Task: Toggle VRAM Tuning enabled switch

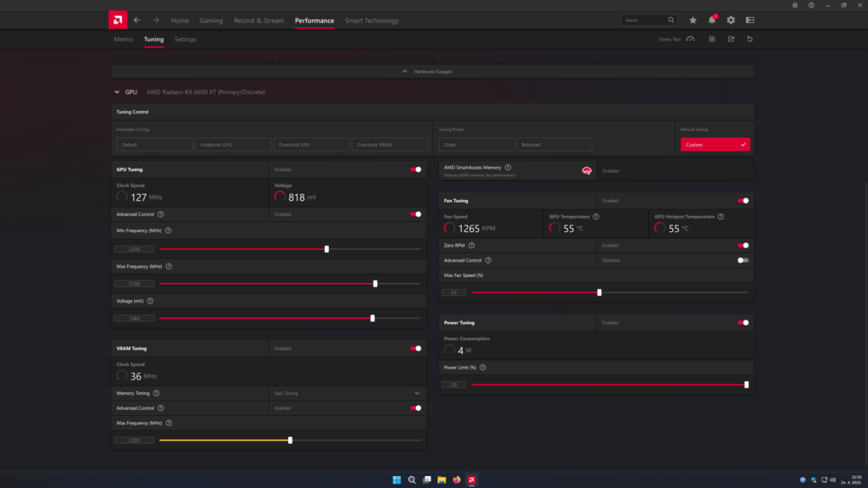Action: pos(415,348)
